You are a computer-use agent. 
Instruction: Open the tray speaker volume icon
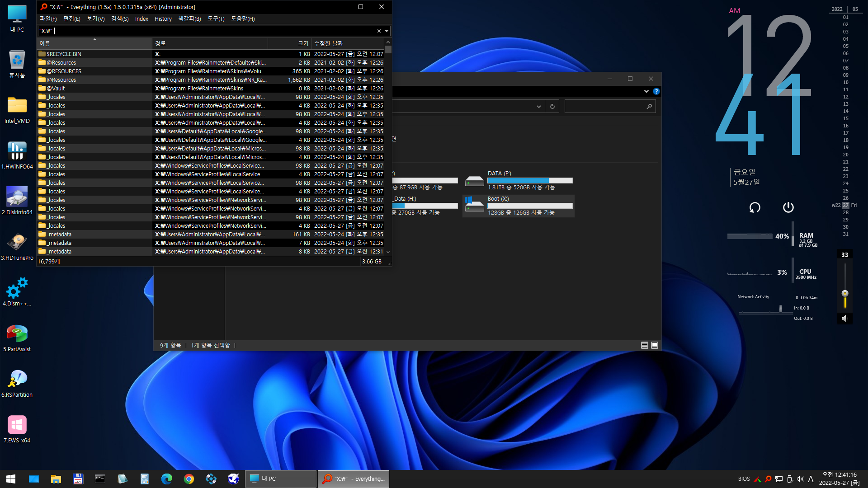pyautogui.click(x=800, y=479)
